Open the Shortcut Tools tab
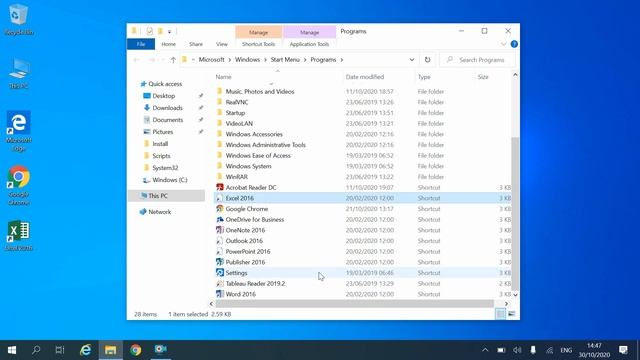The height and width of the screenshot is (360, 640). coord(258,44)
